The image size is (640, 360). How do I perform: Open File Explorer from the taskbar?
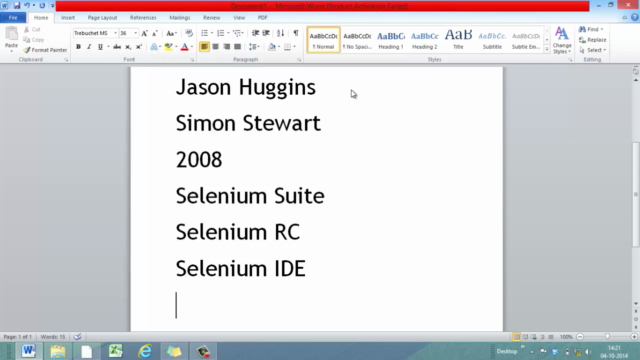pyautogui.click(x=58, y=351)
